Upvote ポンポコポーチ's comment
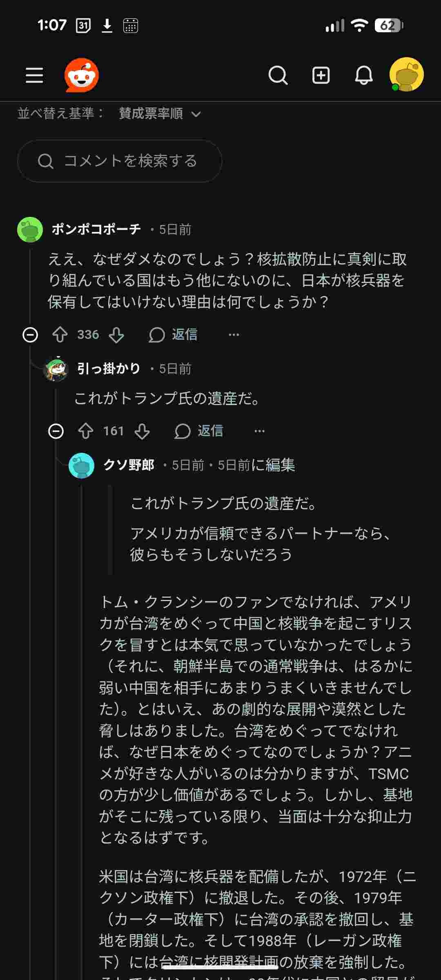This screenshot has width=441, height=980. (60, 335)
